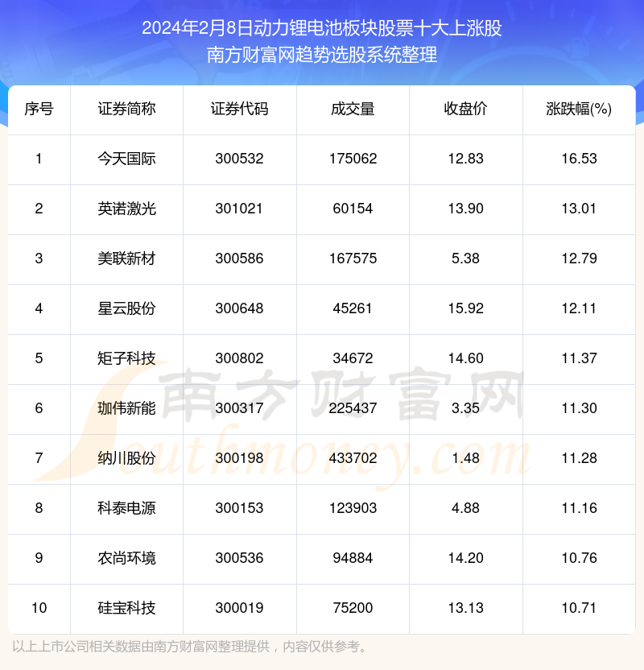The image size is (644, 670).
Task: Click volume value 175062
Action: click(353, 159)
